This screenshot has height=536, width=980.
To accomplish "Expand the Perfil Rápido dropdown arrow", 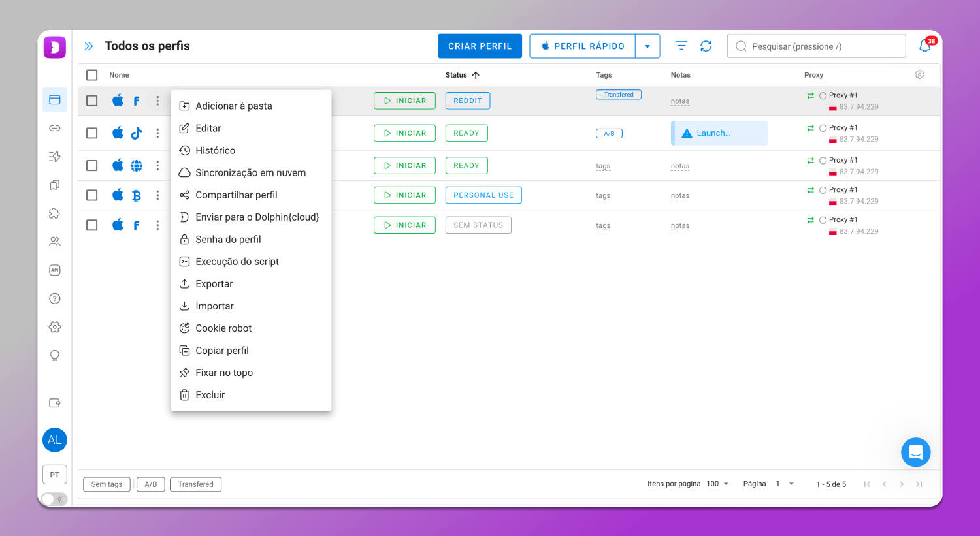I will [647, 46].
